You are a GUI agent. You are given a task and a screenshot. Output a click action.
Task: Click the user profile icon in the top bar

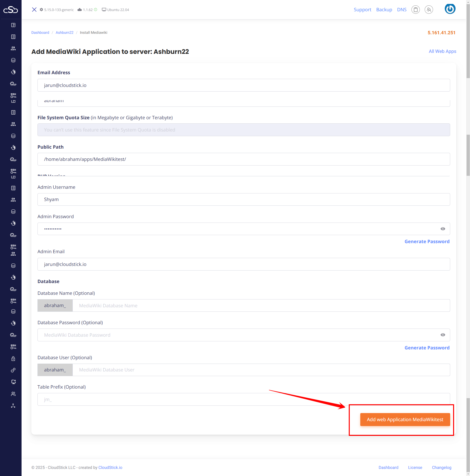pos(429,10)
